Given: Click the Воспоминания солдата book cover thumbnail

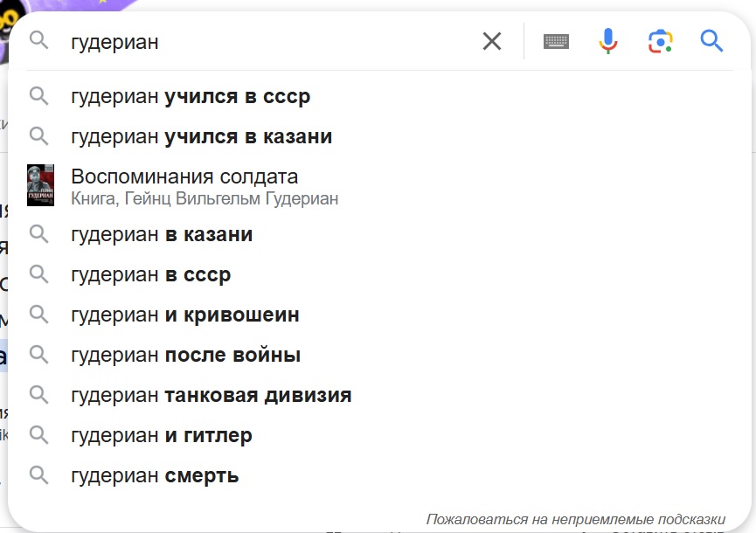Looking at the screenshot, I should point(40,185).
